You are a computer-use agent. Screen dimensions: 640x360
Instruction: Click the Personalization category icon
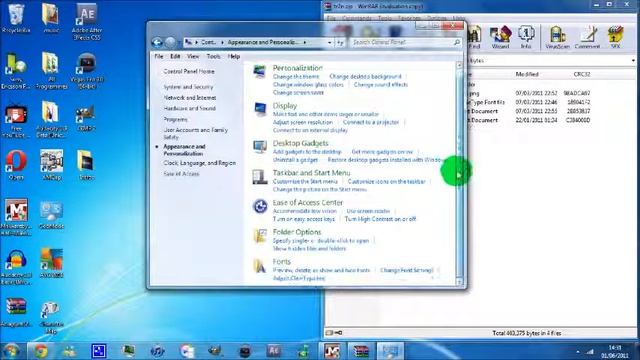260,72
